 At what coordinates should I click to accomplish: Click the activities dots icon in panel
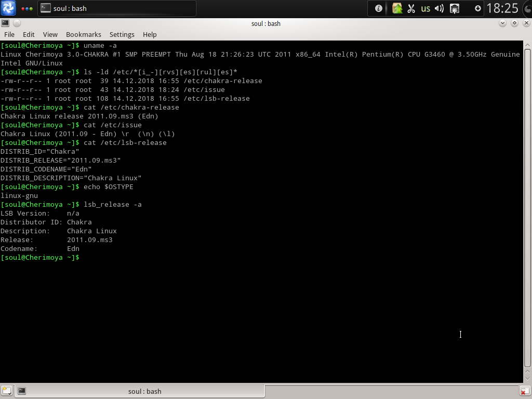point(27,9)
